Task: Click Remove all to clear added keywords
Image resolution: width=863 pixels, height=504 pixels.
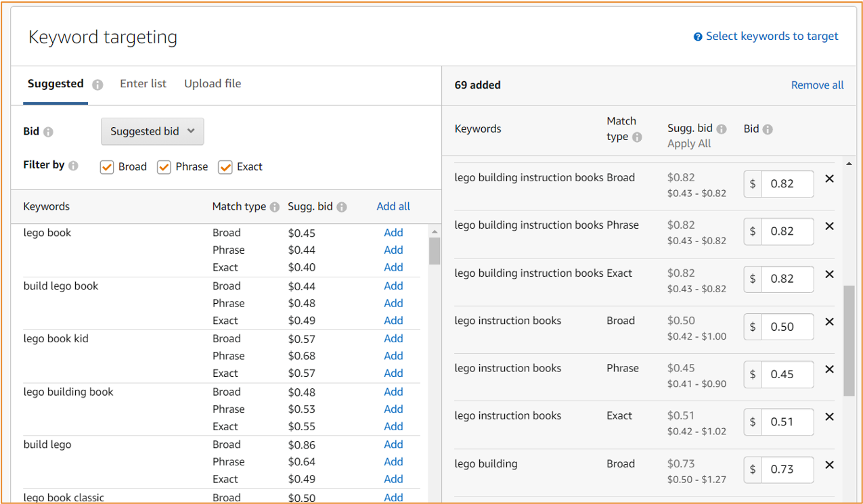Action: coord(817,85)
